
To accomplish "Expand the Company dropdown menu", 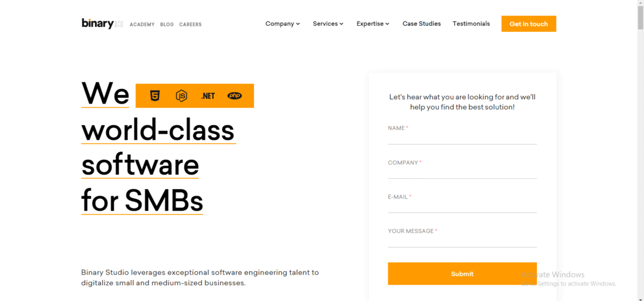I will point(282,24).
